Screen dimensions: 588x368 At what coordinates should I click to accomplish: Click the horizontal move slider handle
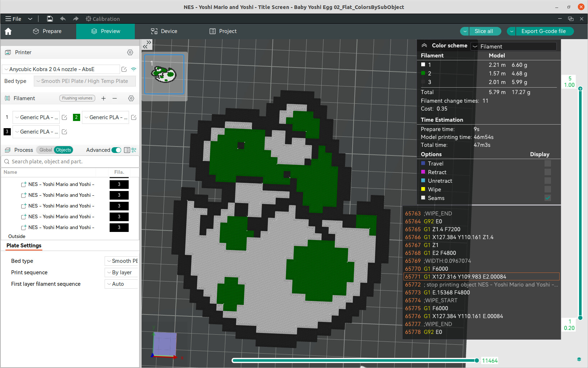tap(477, 360)
